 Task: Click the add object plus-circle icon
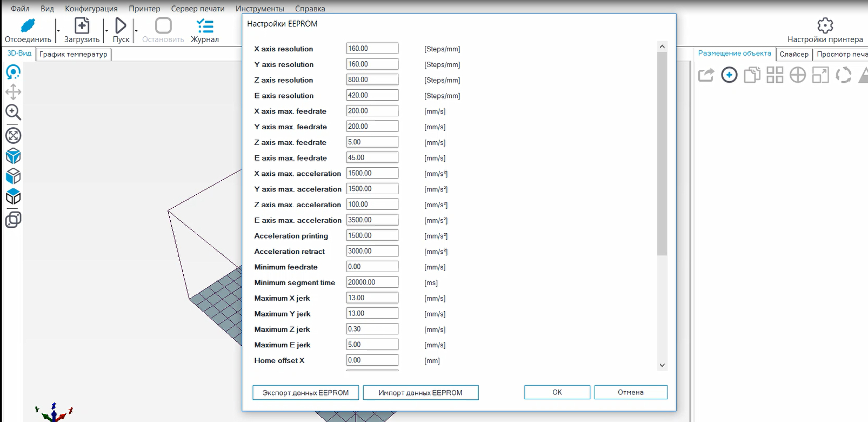[x=729, y=75]
